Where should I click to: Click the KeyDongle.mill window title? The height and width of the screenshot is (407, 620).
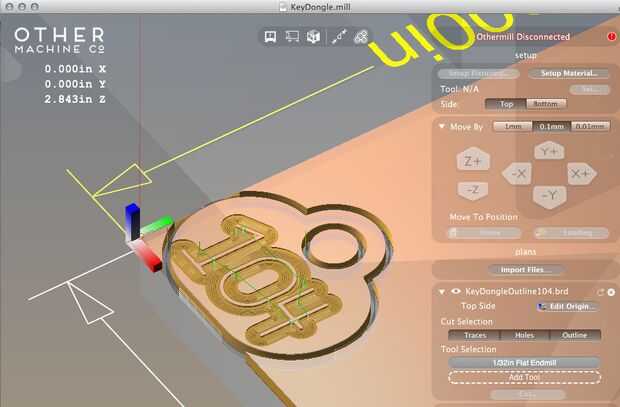(x=320, y=7)
